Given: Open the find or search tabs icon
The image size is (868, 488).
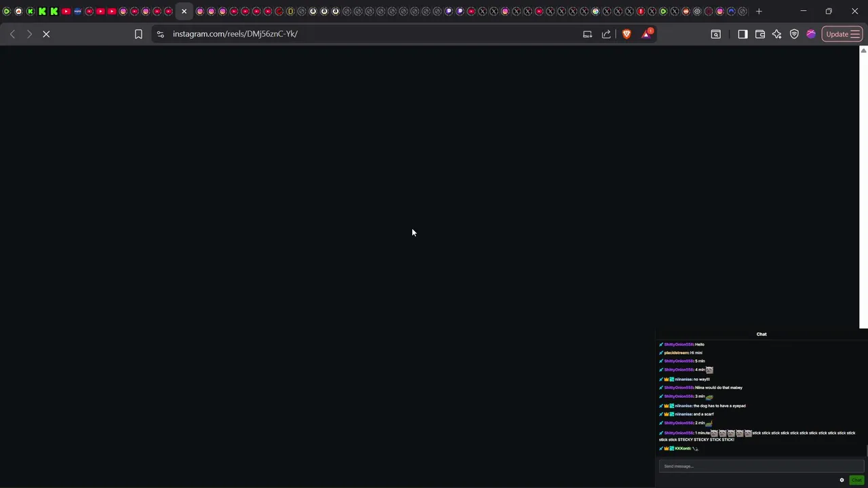Looking at the screenshot, I should pos(715,34).
